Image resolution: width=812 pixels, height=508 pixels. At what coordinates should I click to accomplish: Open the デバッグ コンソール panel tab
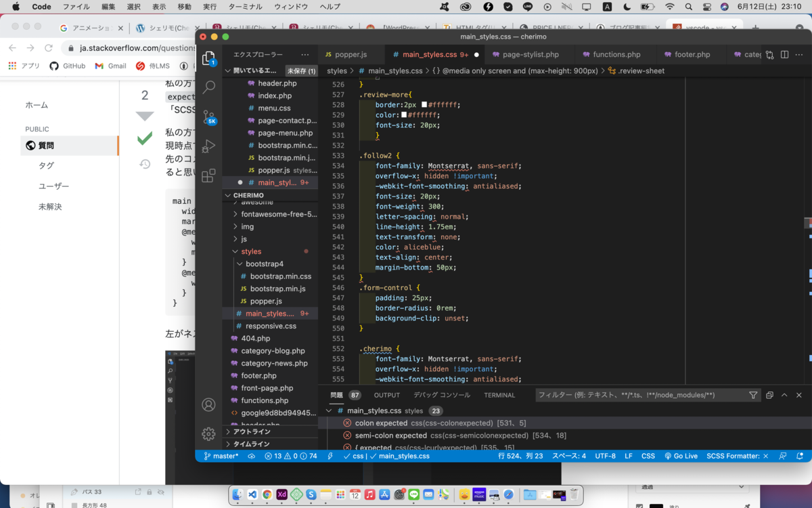click(x=442, y=395)
